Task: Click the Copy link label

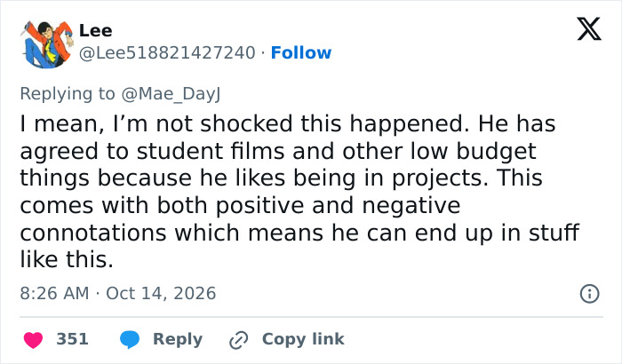Action: click(303, 339)
